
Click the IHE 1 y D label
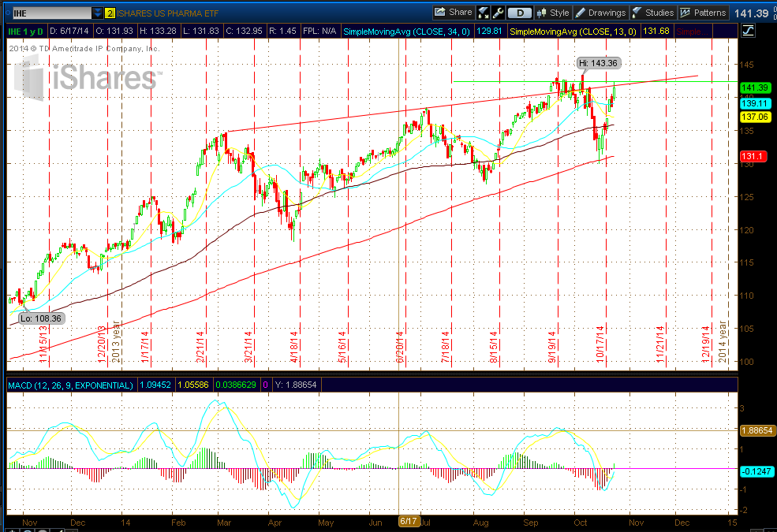pyautogui.click(x=26, y=32)
